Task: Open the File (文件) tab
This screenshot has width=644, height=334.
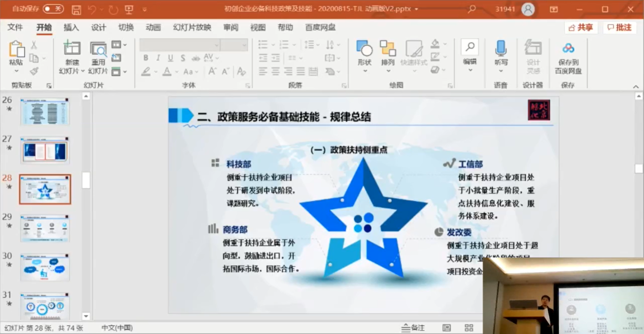Action: [15, 27]
